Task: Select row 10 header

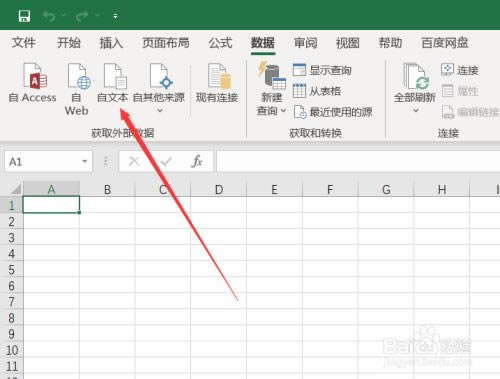Action: click(x=11, y=350)
